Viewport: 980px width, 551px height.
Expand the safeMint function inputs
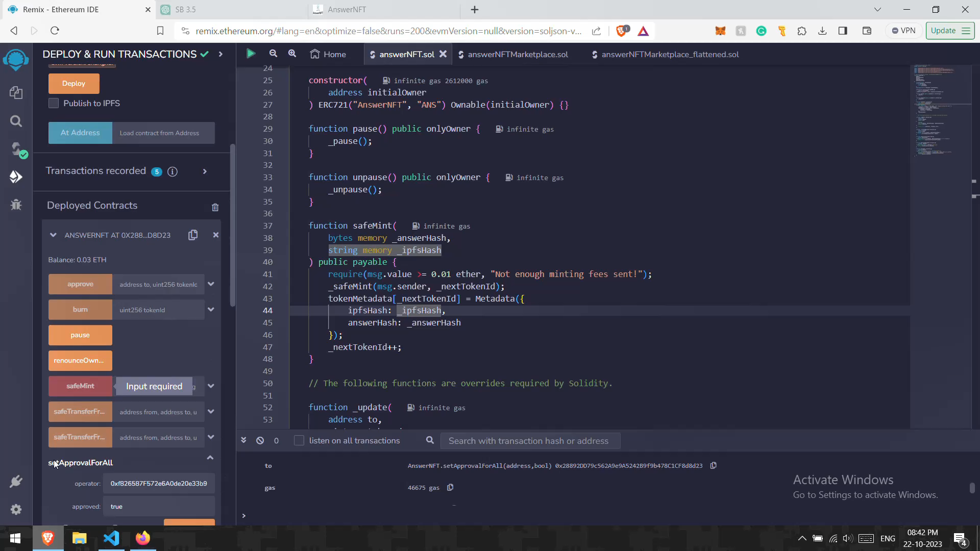click(x=211, y=386)
